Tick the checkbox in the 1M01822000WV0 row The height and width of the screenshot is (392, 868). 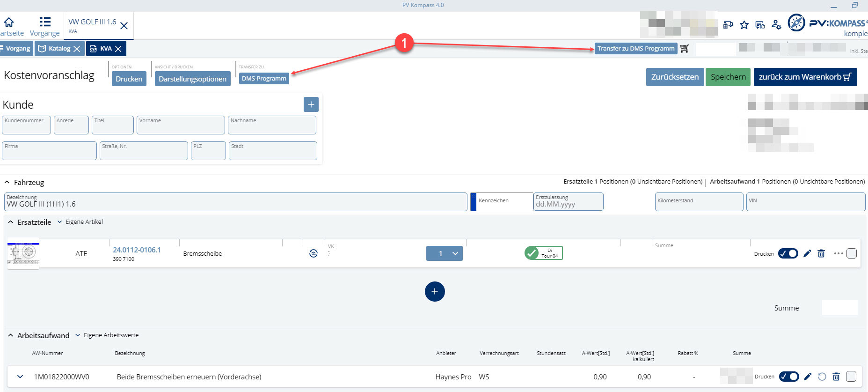click(x=852, y=376)
